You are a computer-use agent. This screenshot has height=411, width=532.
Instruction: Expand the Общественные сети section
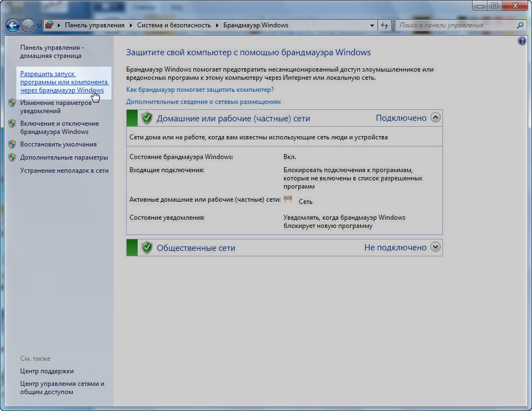(435, 247)
